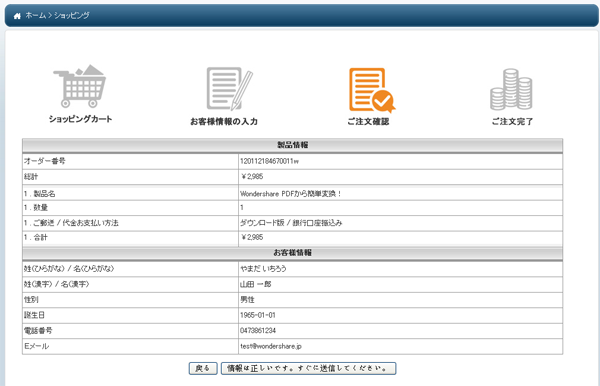Select the ショッピングカート step label
The width and height of the screenshot is (600, 386).
[x=80, y=119]
